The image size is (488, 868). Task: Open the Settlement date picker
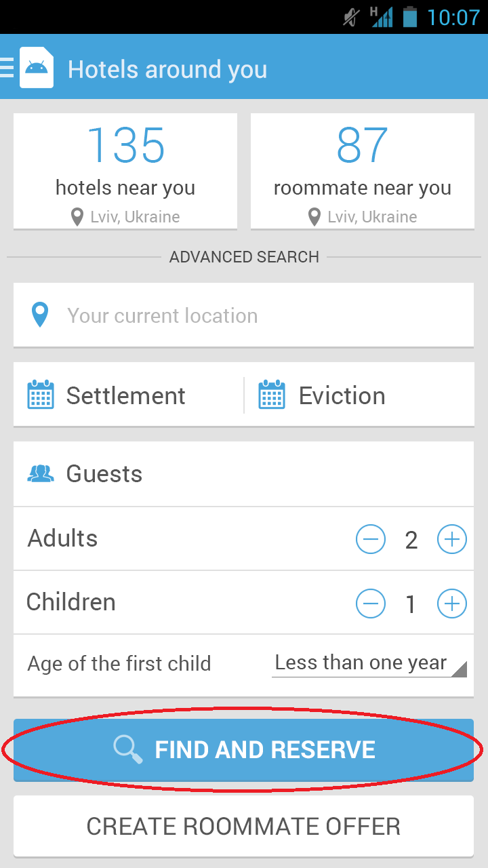pyautogui.click(x=126, y=395)
